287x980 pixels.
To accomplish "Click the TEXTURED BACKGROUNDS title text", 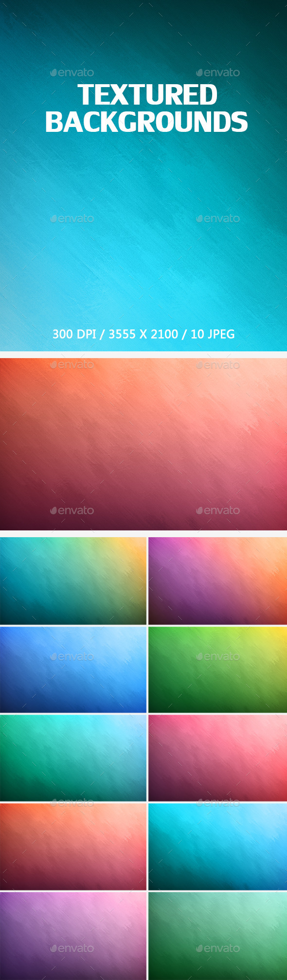I will [x=146, y=109].
